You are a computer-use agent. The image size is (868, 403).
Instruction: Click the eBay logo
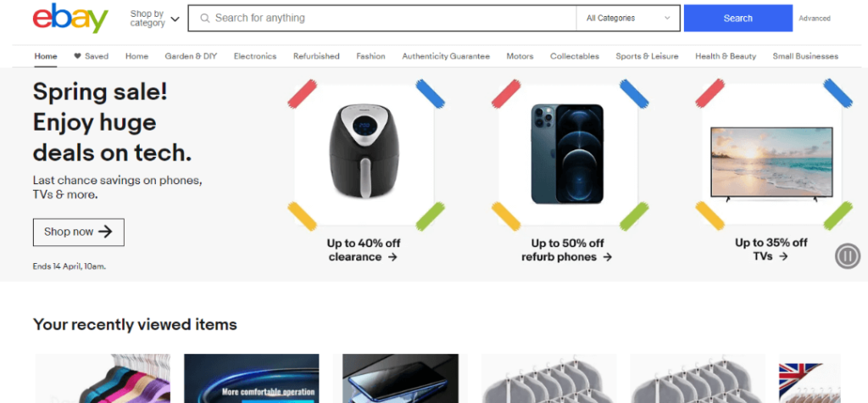(x=70, y=19)
